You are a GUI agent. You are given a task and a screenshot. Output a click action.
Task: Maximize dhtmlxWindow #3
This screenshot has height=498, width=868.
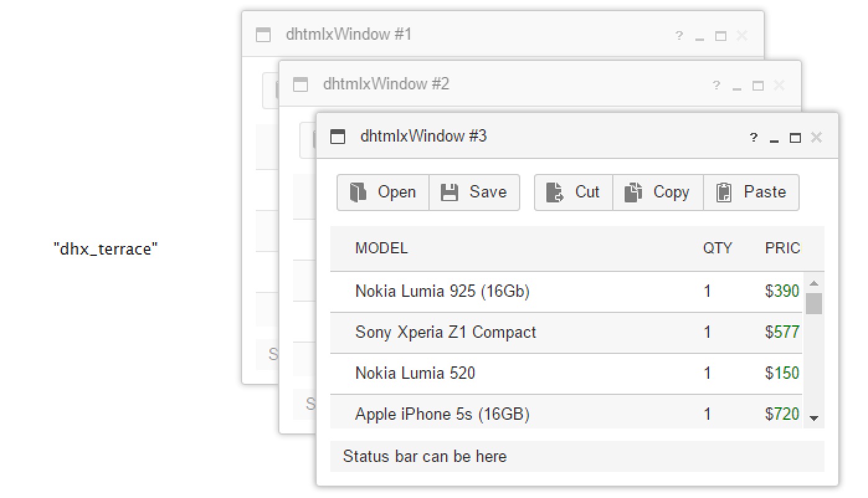795,138
